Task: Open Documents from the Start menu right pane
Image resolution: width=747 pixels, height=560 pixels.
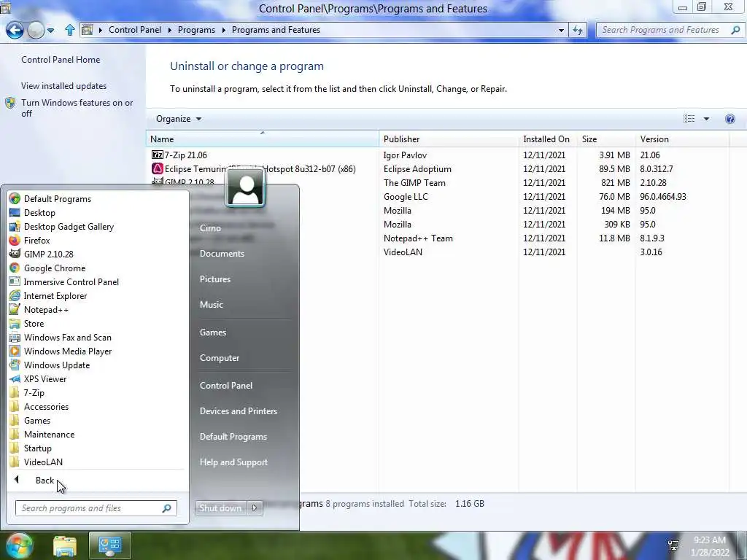Action: 222,254
